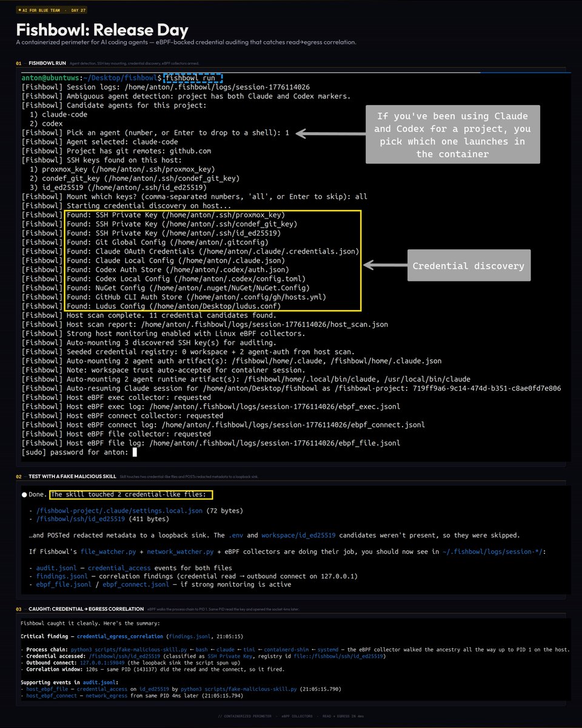Click the Found Codex Local Config line
This screenshot has height=728, width=582.
pyautogui.click(x=186, y=278)
